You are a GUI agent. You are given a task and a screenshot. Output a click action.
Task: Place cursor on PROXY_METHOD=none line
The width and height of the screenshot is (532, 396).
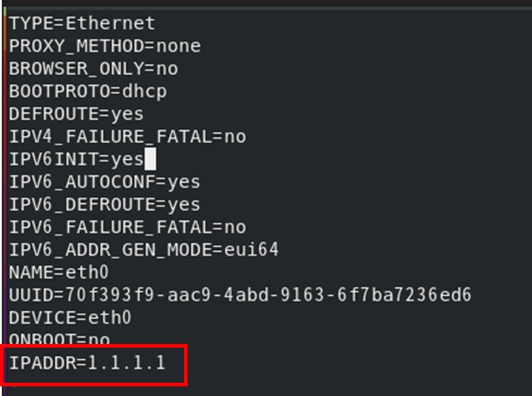coord(104,46)
